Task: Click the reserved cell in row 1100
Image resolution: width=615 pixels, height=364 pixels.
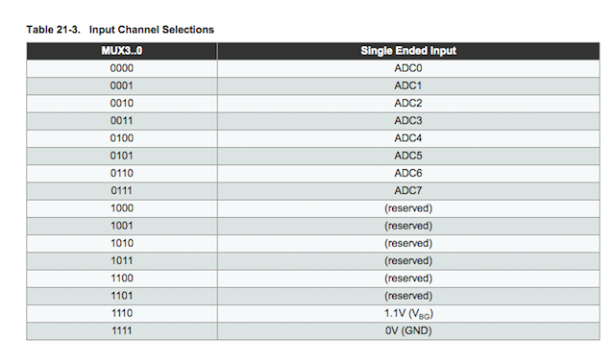Action: 408,279
